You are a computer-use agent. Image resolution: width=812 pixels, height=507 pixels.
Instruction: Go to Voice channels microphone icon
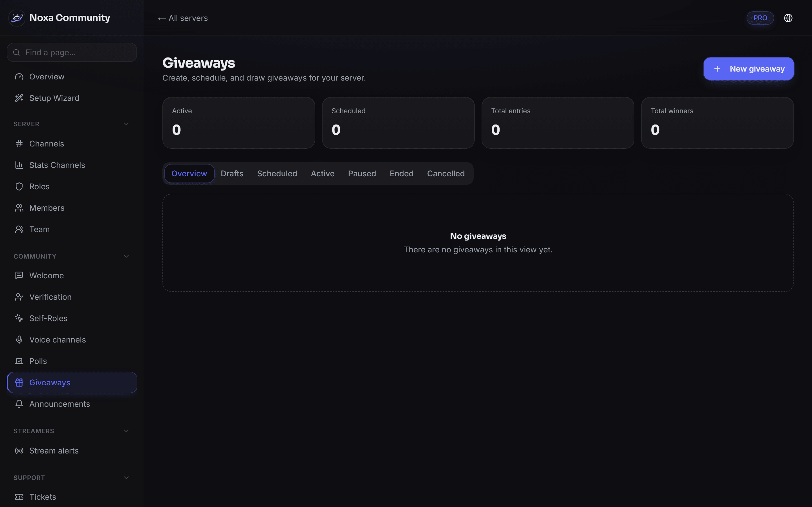[x=19, y=340]
